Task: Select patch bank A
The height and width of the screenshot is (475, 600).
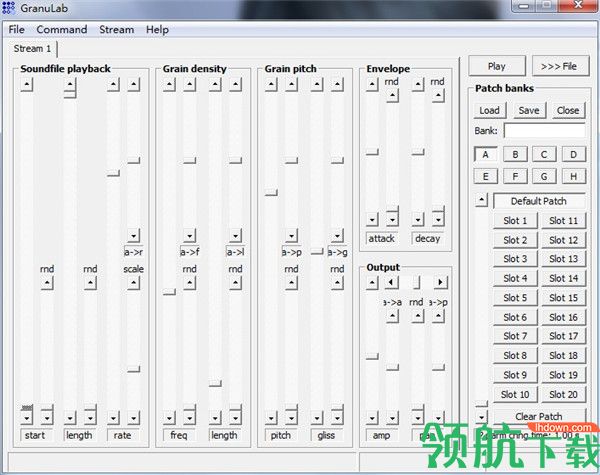Action: (485, 155)
